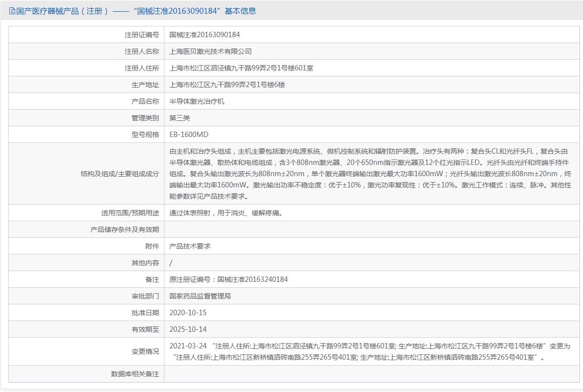
Task: Click the change record dated 2021-03-24
Action: click(x=370, y=351)
